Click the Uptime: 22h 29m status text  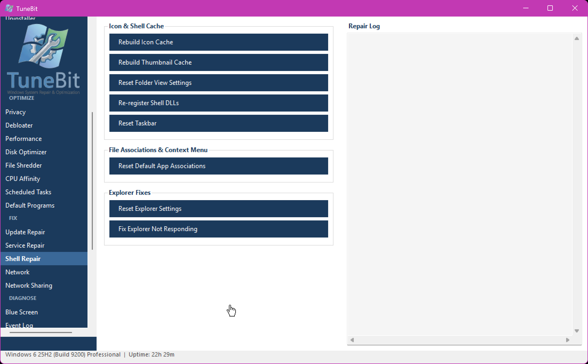click(x=152, y=355)
